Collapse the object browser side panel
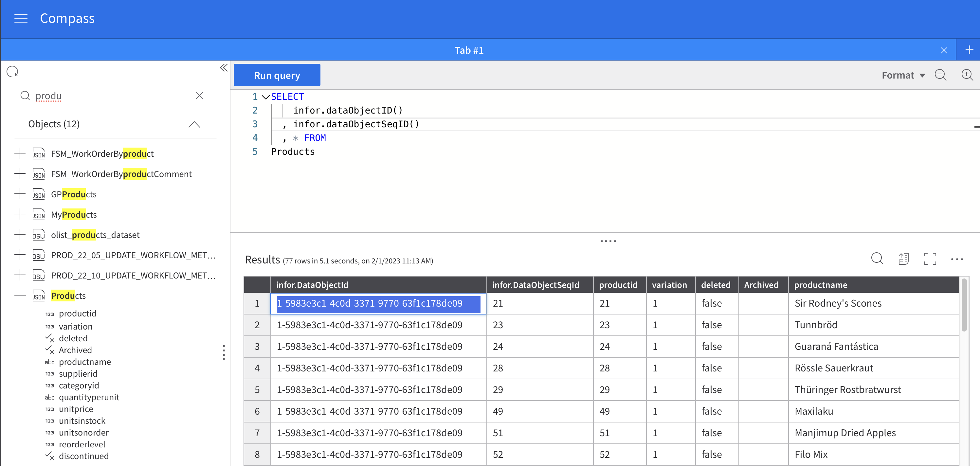This screenshot has width=980, height=466. (x=224, y=68)
